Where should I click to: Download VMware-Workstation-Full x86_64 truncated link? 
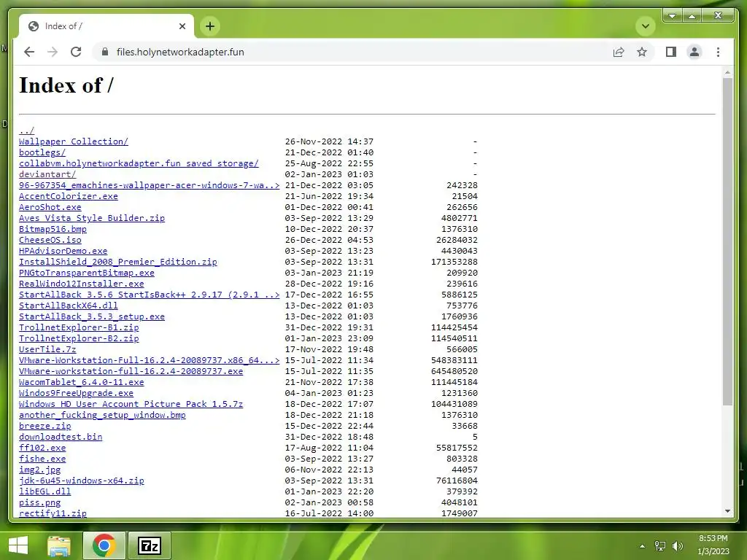149,360
